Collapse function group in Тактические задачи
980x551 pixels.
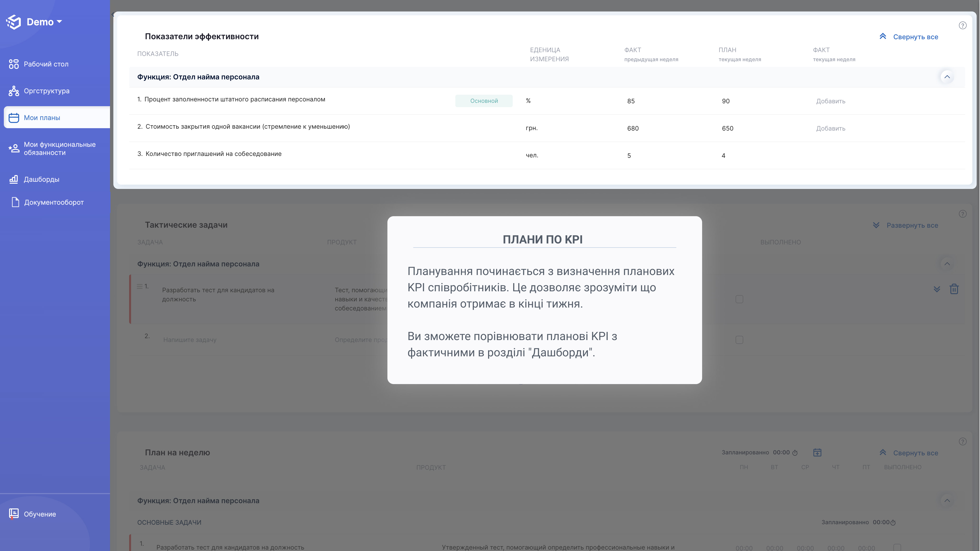[947, 264]
